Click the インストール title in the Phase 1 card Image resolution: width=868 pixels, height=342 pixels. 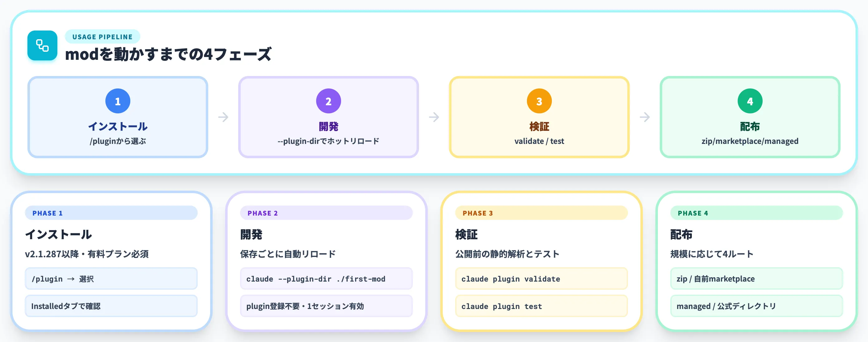coord(58,234)
